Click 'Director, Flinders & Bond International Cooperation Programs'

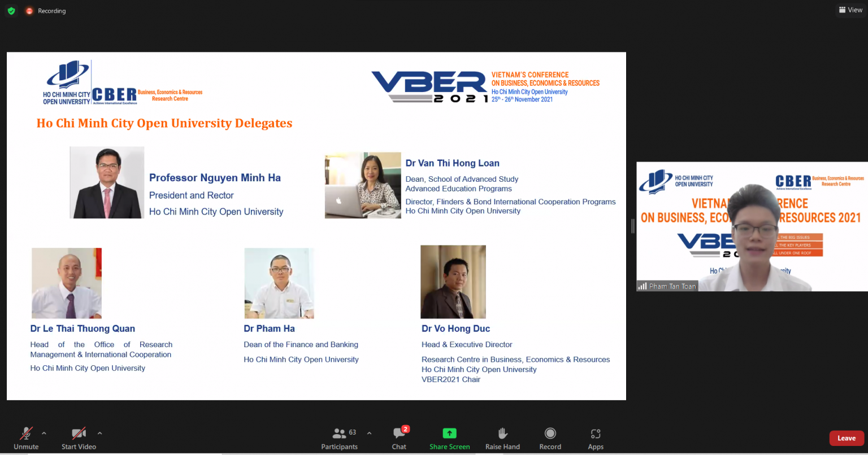click(510, 202)
